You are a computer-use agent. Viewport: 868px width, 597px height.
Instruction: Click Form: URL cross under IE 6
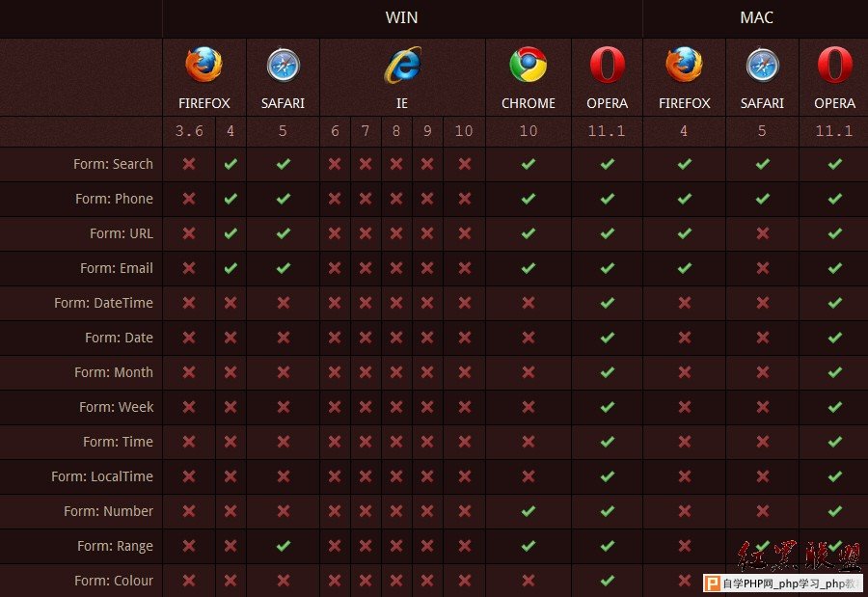pos(335,233)
